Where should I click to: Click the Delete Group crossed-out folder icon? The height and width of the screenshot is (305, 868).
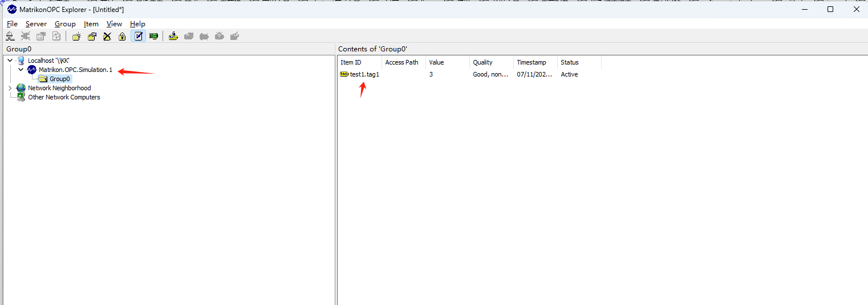tap(107, 36)
